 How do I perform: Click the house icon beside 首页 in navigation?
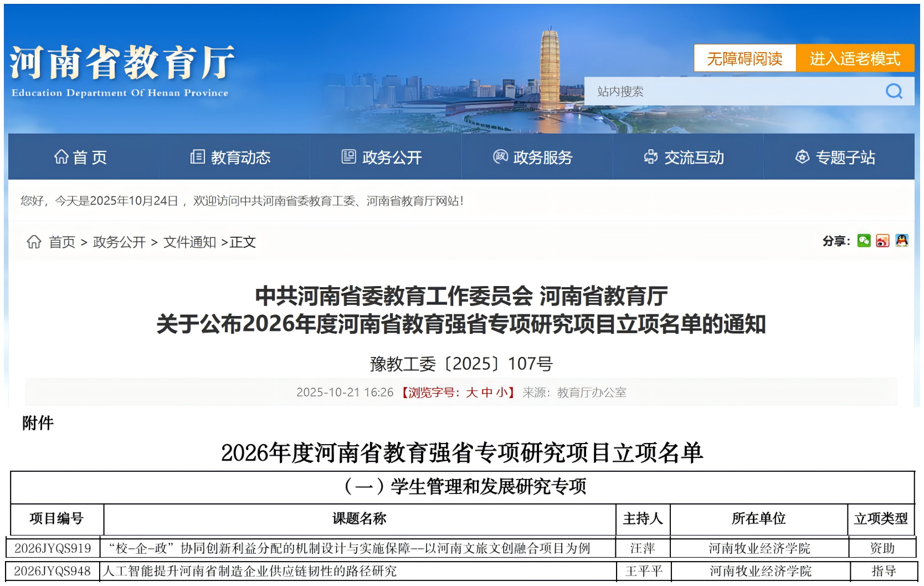61,157
